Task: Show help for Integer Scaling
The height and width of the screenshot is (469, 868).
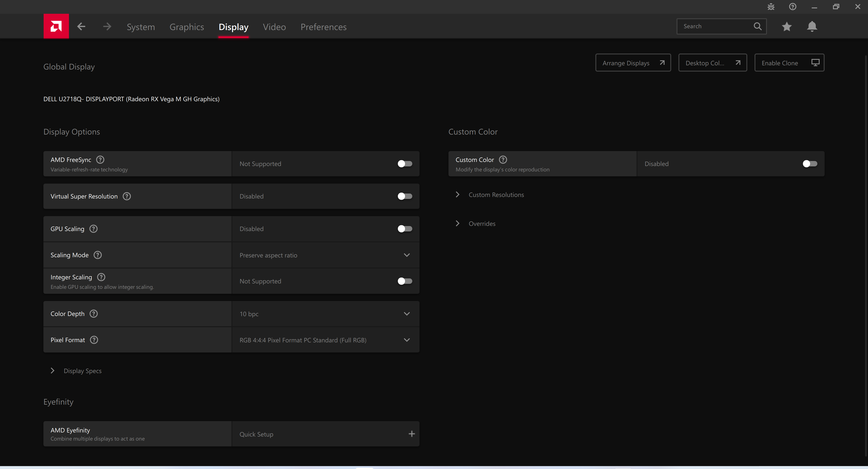Action: pos(101,277)
